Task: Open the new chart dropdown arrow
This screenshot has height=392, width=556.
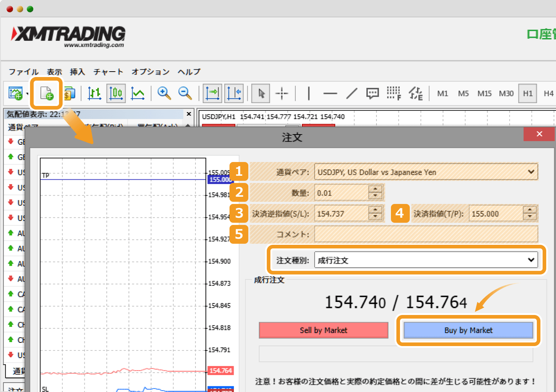Action: coord(27,94)
